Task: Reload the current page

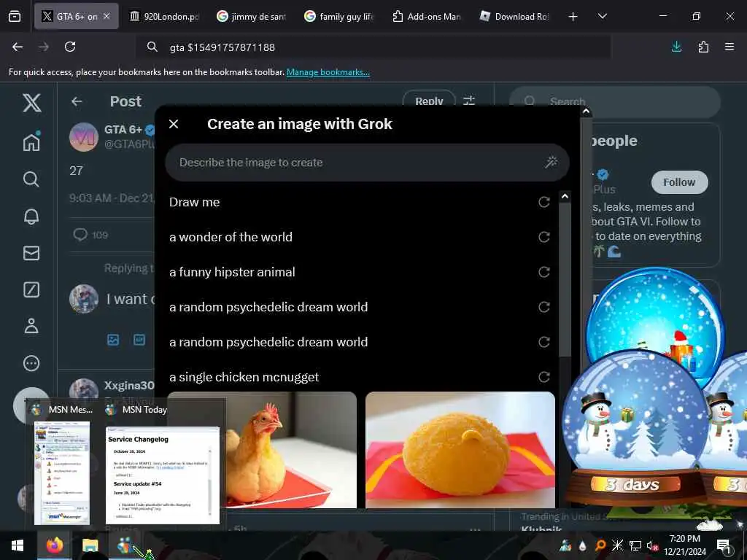Action: [70, 47]
